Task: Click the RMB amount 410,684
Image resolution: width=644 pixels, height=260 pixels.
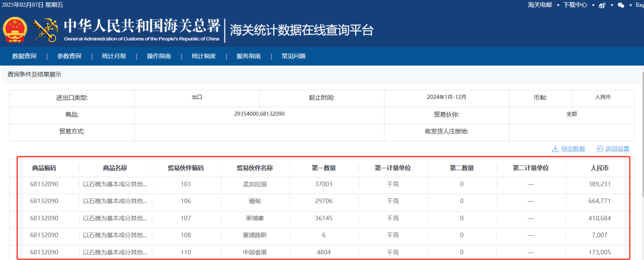Action: point(599,218)
